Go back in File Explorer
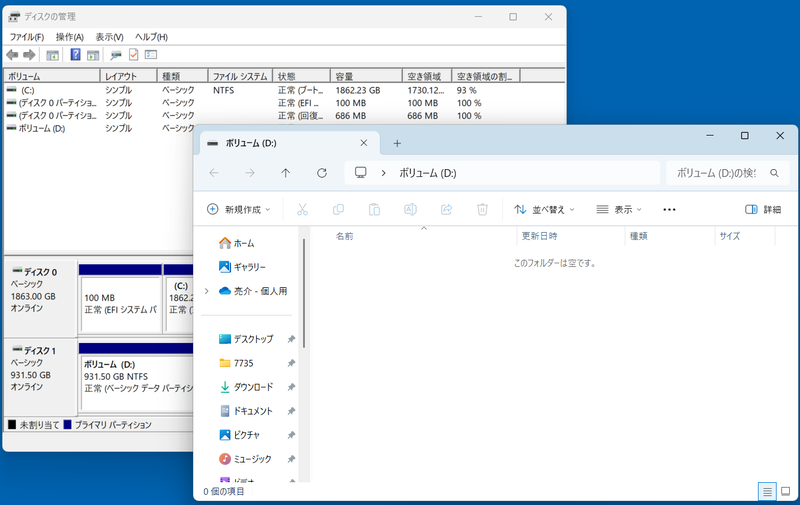 (x=214, y=173)
